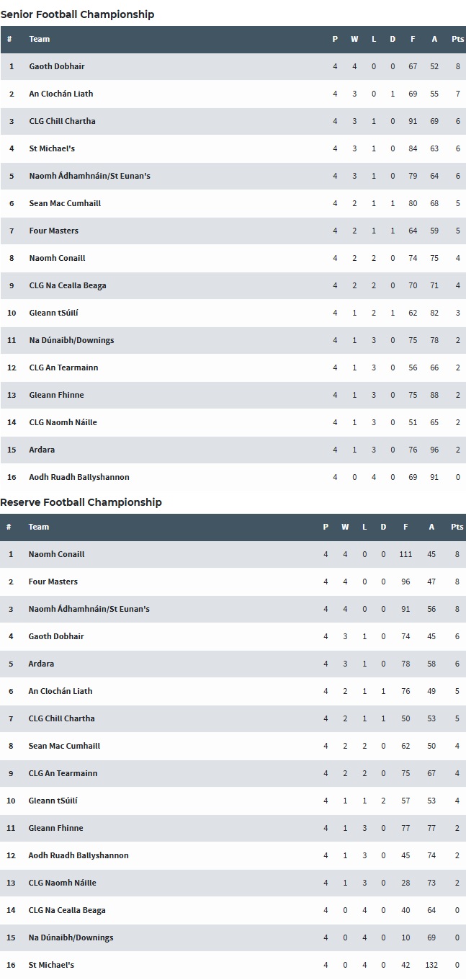Select CLG Chill Chartha in the Senior table
Screen dimensions: 466x980
tap(62, 121)
